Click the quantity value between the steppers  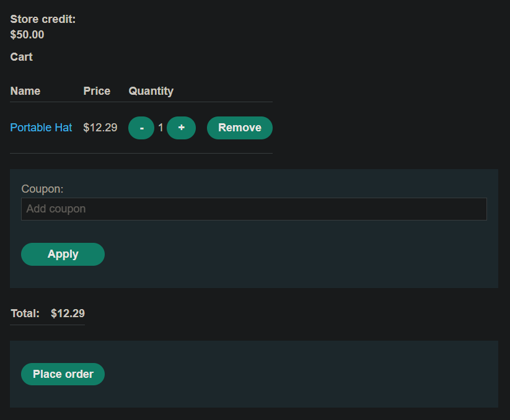[160, 128]
